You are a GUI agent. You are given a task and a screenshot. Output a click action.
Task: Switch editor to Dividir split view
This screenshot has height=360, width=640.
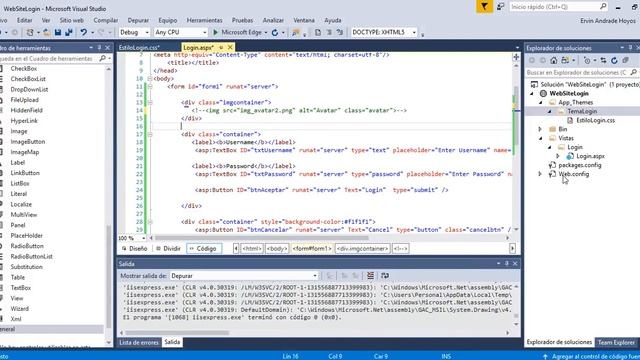click(168, 249)
